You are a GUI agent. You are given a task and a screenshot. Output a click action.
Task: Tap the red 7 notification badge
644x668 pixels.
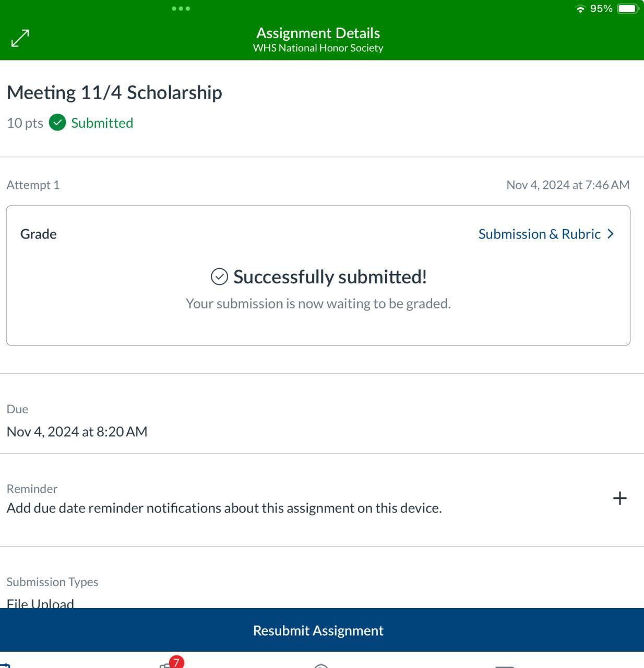coord(176,662)
